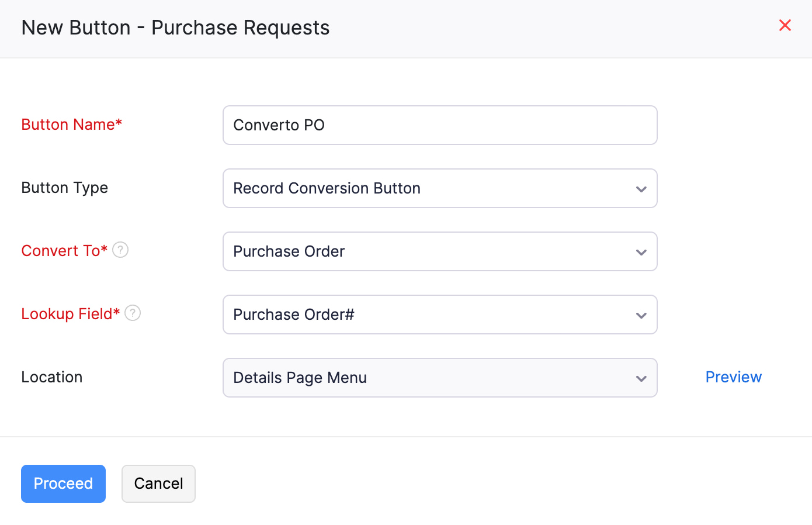Click the Button Name label
Screen dimensions: 812x525
(71, 125)
